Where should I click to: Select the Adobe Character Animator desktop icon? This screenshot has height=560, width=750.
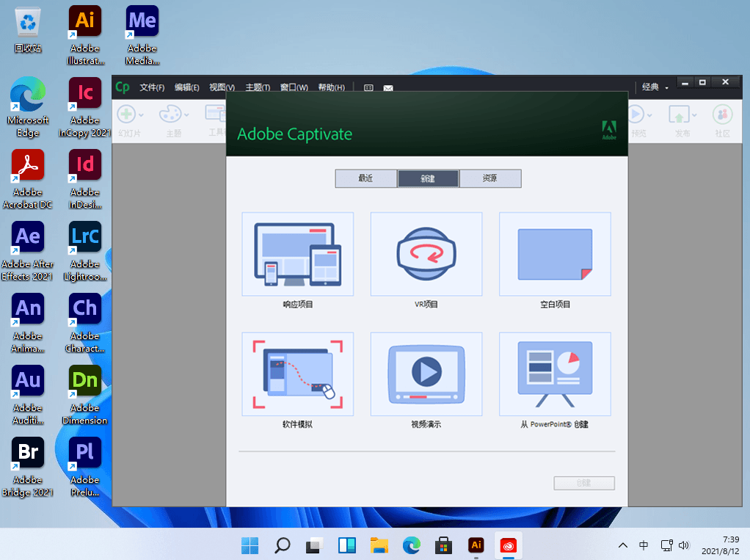tap(84, 323)
